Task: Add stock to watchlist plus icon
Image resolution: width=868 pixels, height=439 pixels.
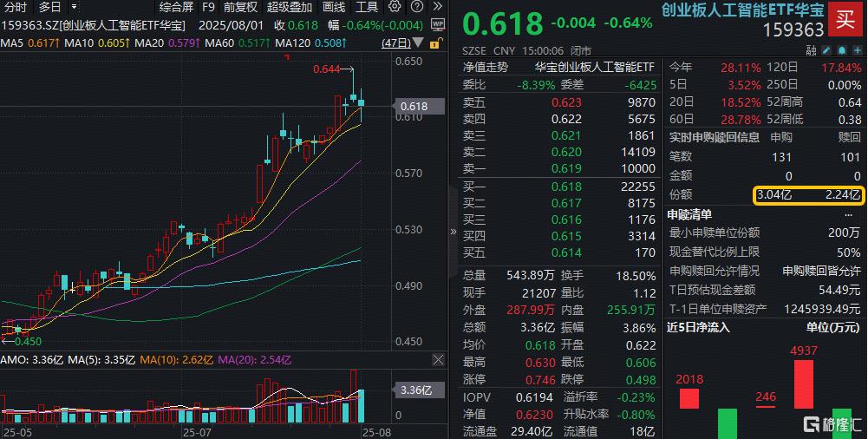Action: click(x=857, y=50)
